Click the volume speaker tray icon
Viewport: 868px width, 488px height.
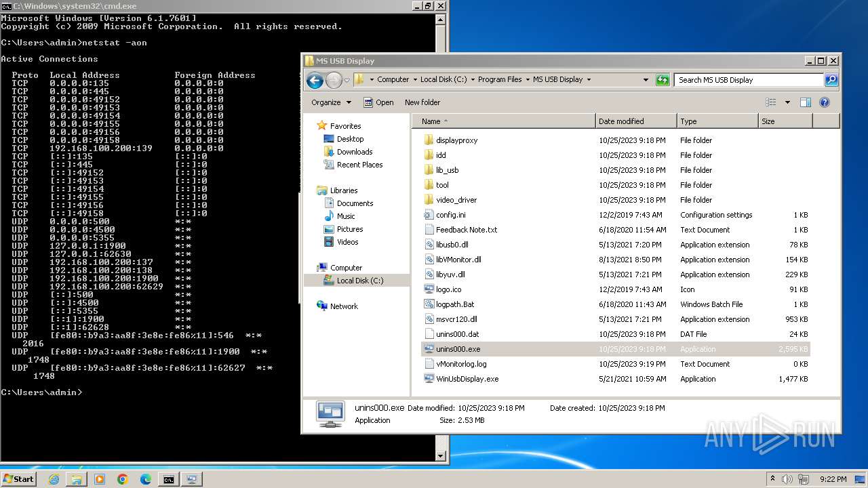coord(787,479)
